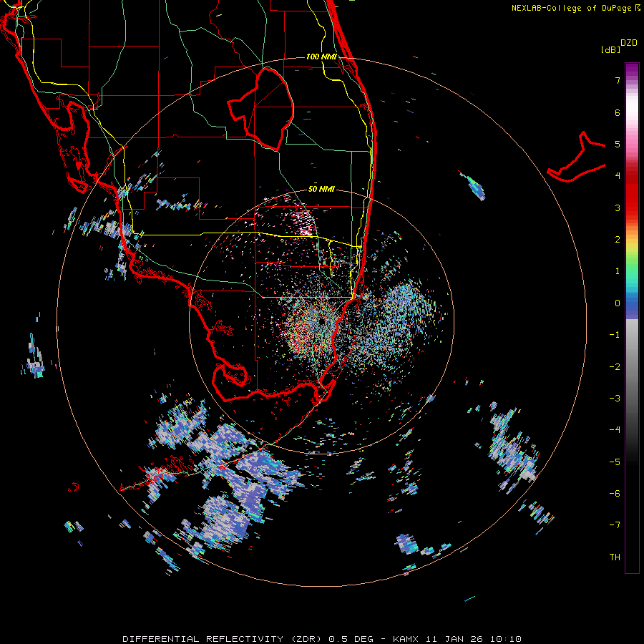This screenshot has height=644, width=644.
Task: Click the -5 value on the color scale
Action: [615, 462]
